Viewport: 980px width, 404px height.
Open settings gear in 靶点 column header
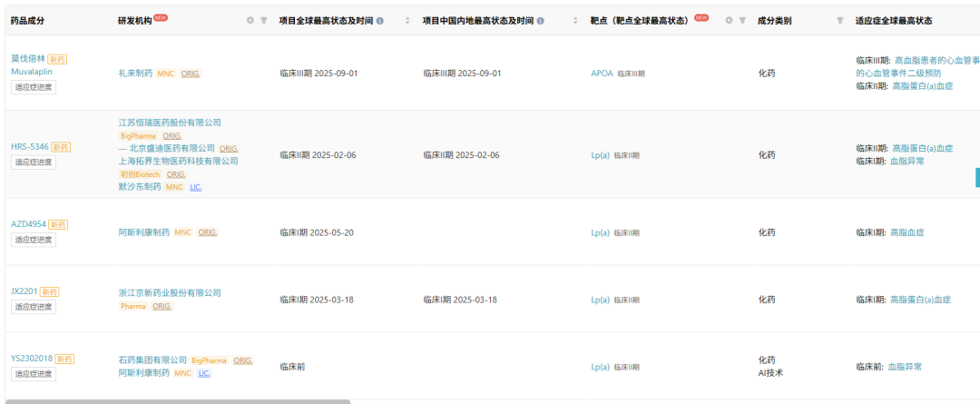pos(729,21)
